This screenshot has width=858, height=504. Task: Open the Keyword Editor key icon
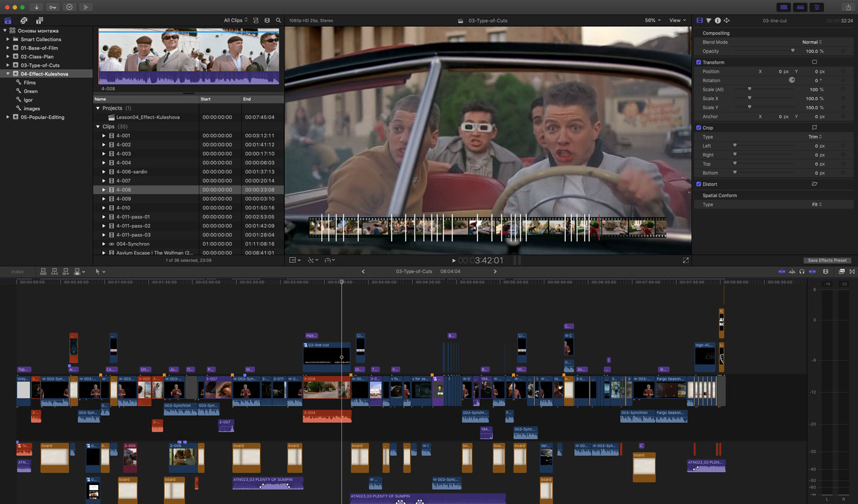[53, 7]
